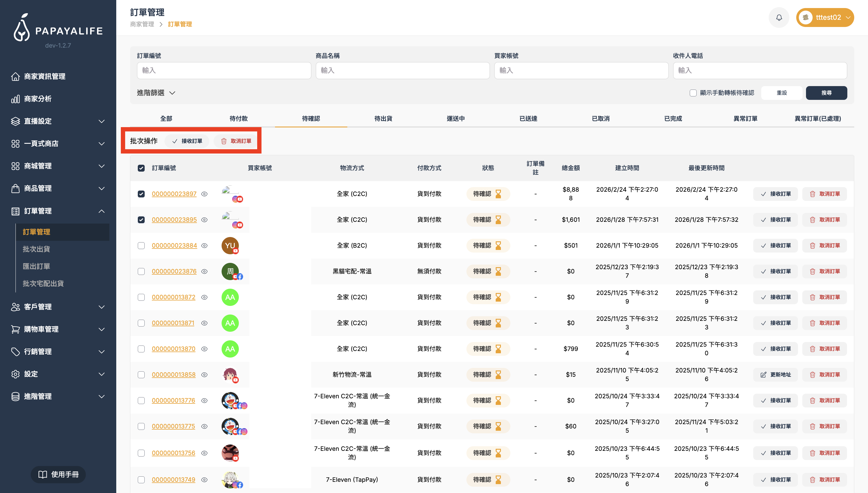
Task: Expand the 進階篩選 filter section
Action: [x=156, y=93]
